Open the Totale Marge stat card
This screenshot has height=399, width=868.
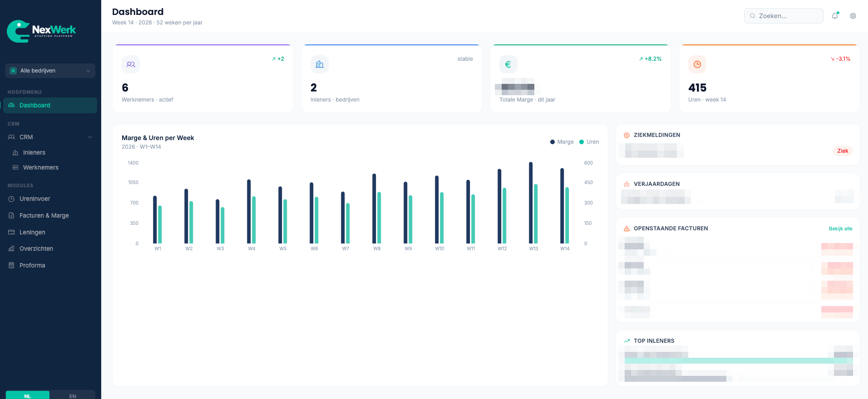581,78
